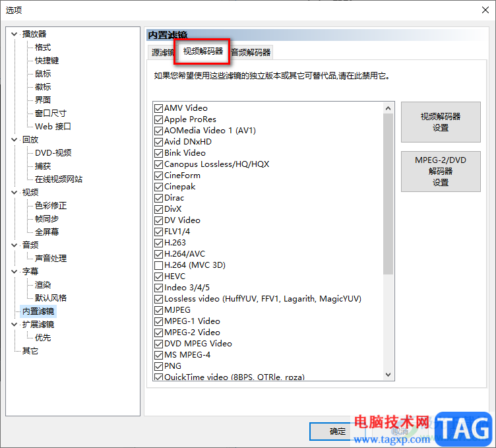Select 格式 in the options tree
Screen dimensions: 496x448
click(43, 47)
